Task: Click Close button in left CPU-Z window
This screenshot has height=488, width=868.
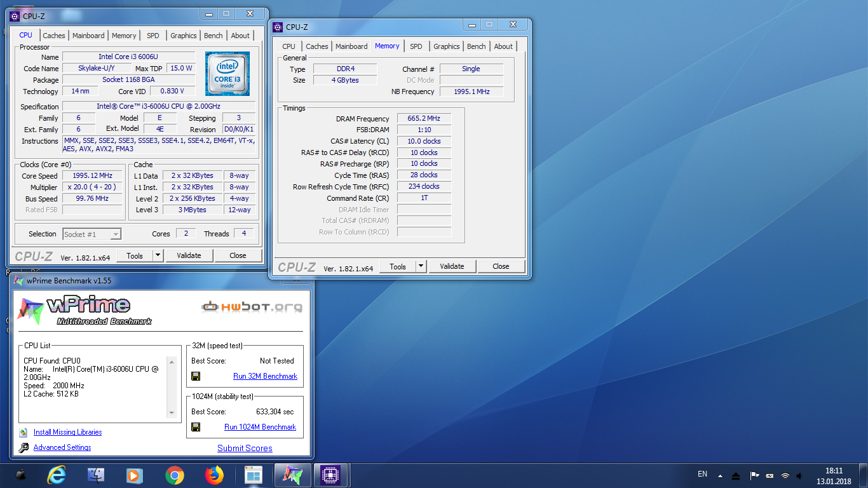Action: coord(238,255)
